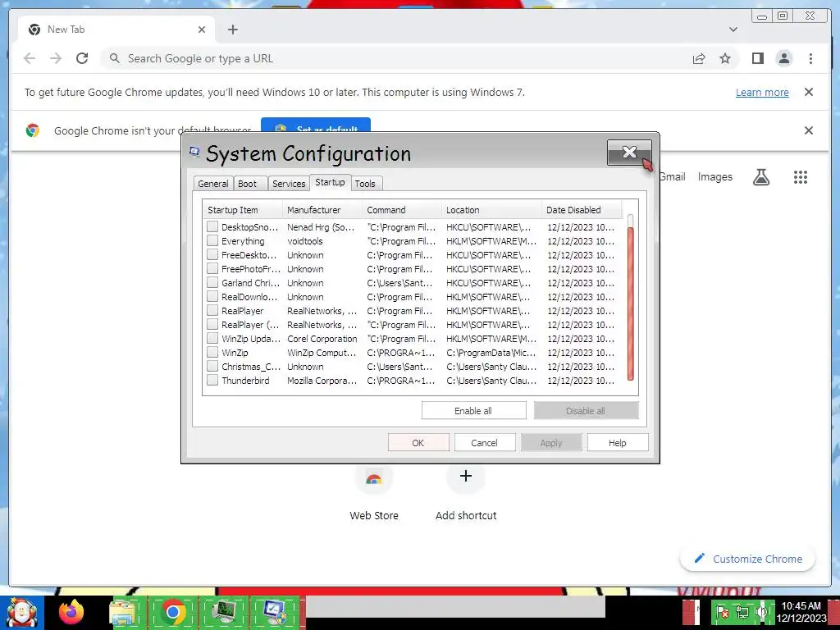
Task: Click Cancel in System Configuration
Action: [484, 442]
